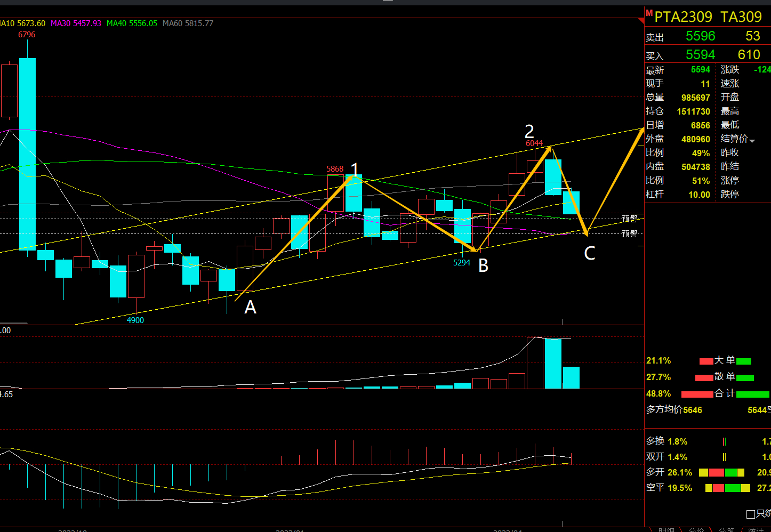Screen dimensions: 771x532
Task: Select the white letter A annotation
Action: (250, 308)
